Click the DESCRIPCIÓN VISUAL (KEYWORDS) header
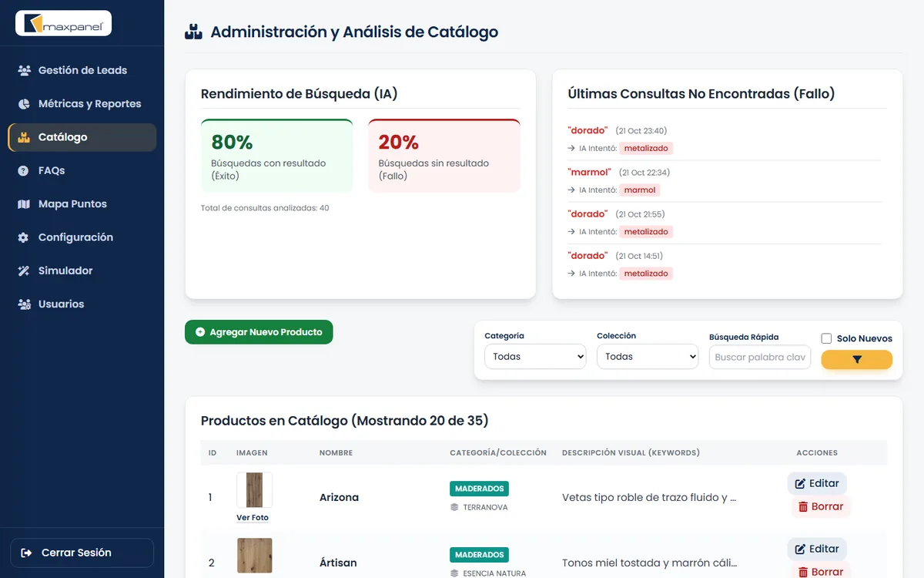The width and height of the screenshot is (924, 578). coord(631,453)
